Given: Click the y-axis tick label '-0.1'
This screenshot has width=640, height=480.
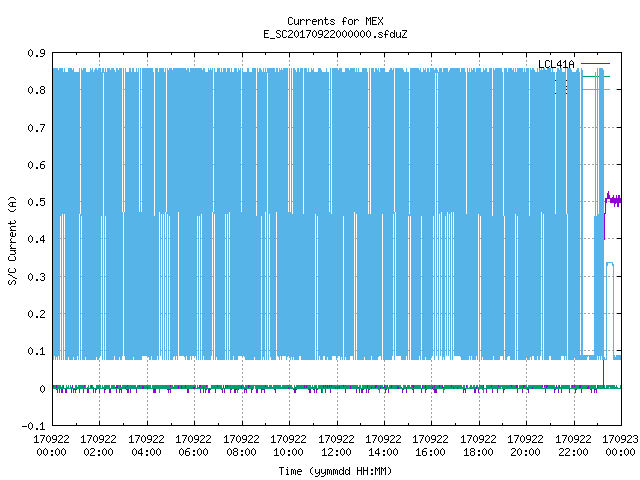Looking at the screenshot, I should [33, 426].
